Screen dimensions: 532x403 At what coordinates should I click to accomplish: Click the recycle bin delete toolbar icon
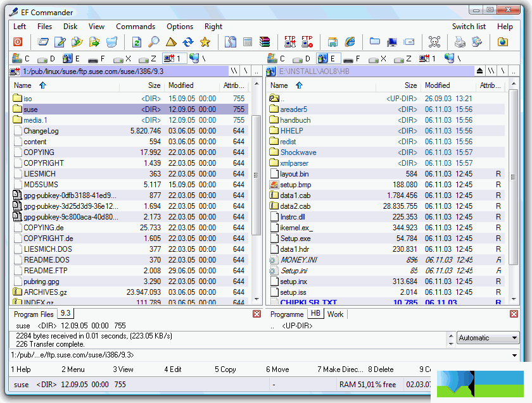tap(111, 42)
